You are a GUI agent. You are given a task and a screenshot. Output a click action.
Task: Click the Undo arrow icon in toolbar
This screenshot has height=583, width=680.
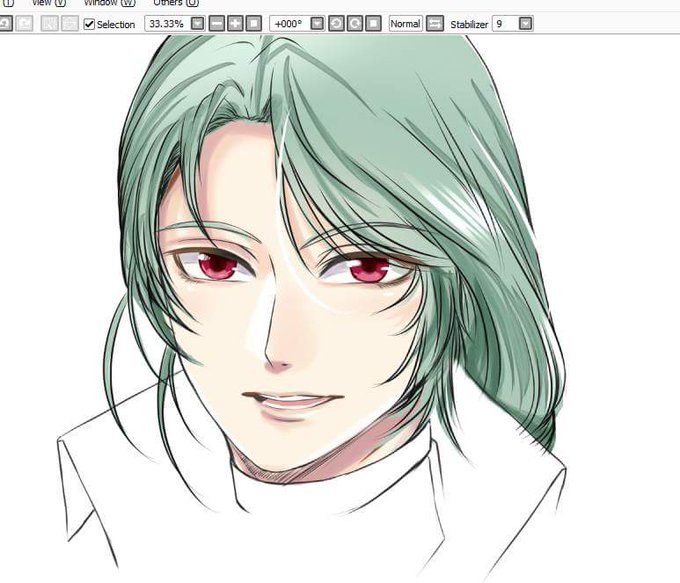(5, 23)
